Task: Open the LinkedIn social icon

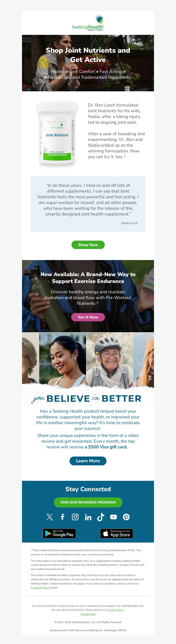Action: pyautogui.click(x=88, y=517)
